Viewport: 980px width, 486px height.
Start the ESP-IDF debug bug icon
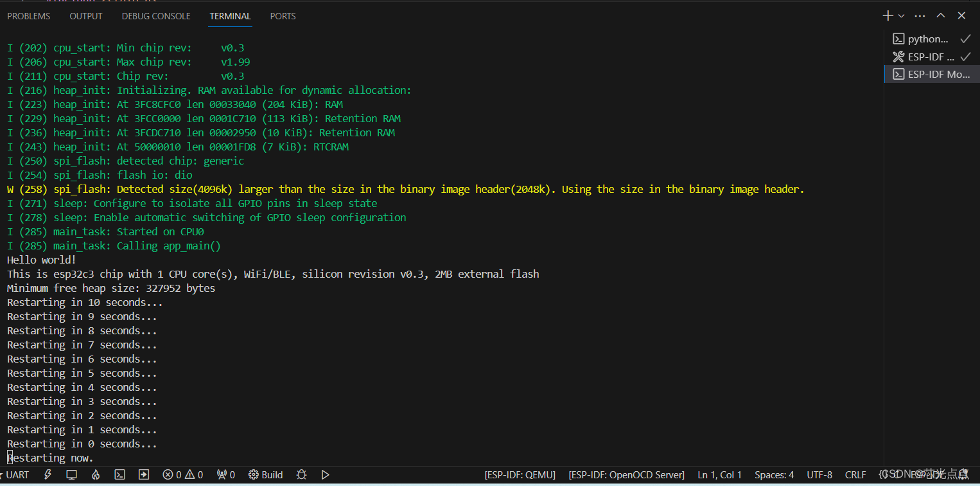click(301, 474)
